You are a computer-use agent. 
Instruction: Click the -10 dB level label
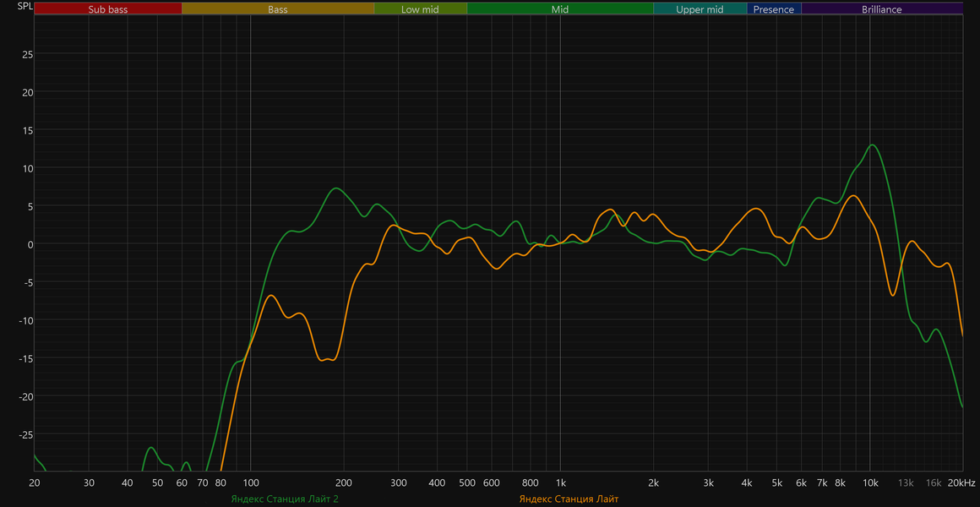click(x=26, y=320)
